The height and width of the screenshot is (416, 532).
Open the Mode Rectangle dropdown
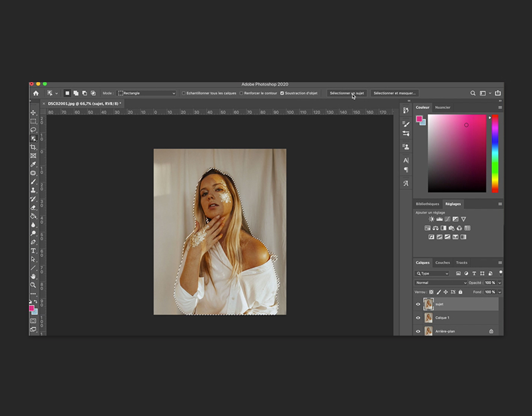point(147,93)
